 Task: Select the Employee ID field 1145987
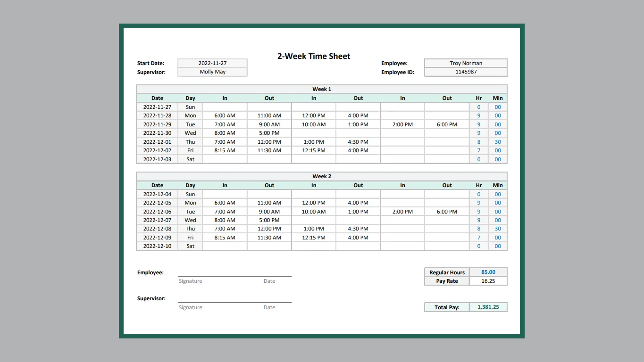(466, 72)
